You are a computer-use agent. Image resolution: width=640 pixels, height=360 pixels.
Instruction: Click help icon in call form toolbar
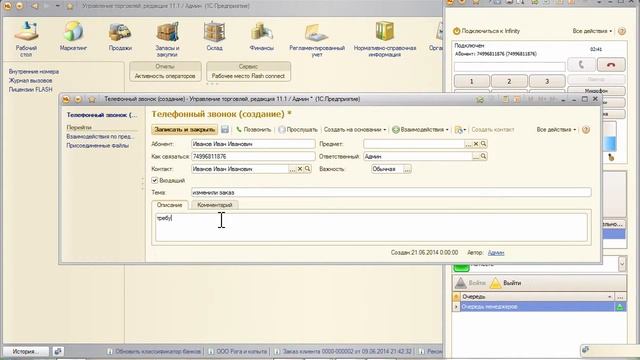586,130
